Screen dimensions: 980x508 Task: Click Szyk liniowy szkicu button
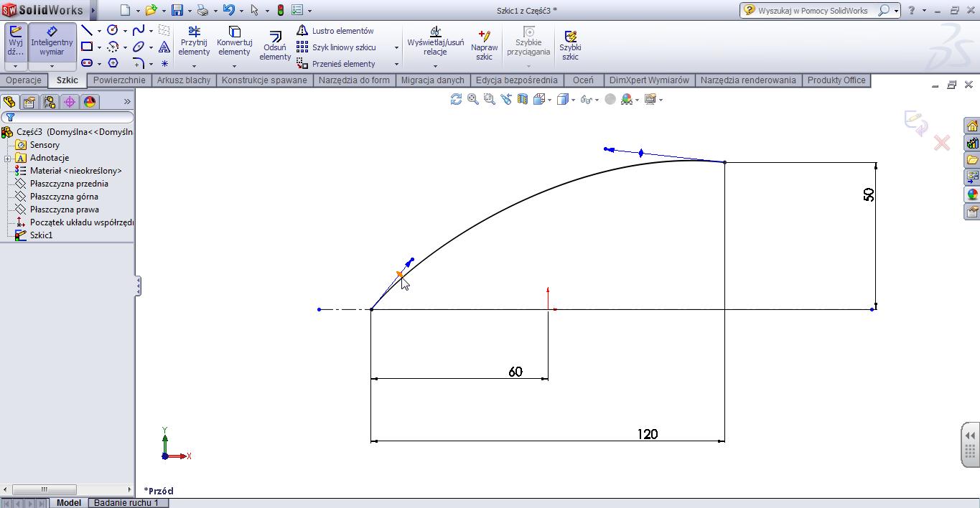pos(337,47)
